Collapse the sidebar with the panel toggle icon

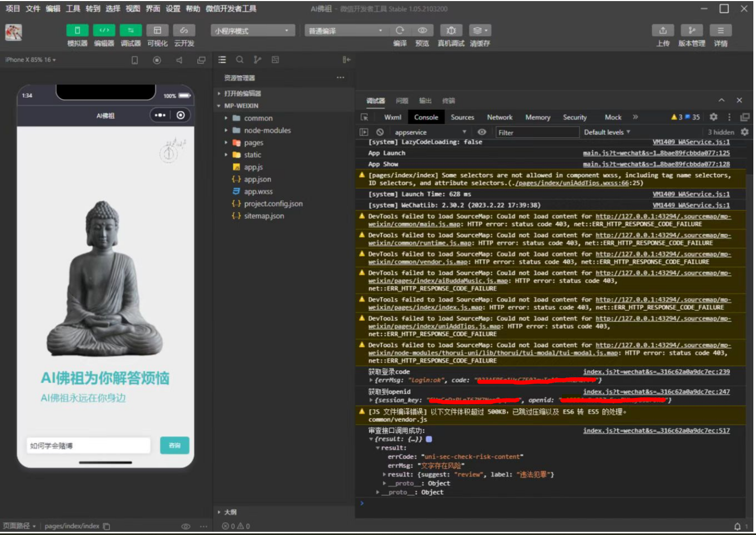click(347, 60)
